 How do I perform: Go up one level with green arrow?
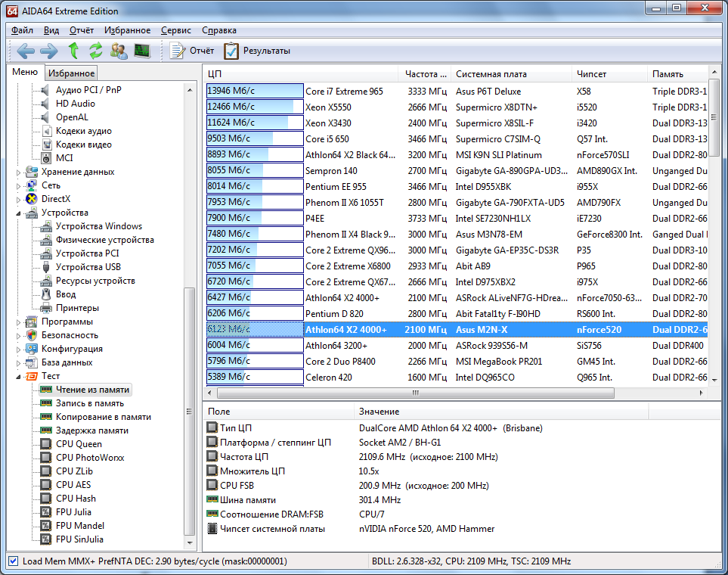(x=73, y=51)
